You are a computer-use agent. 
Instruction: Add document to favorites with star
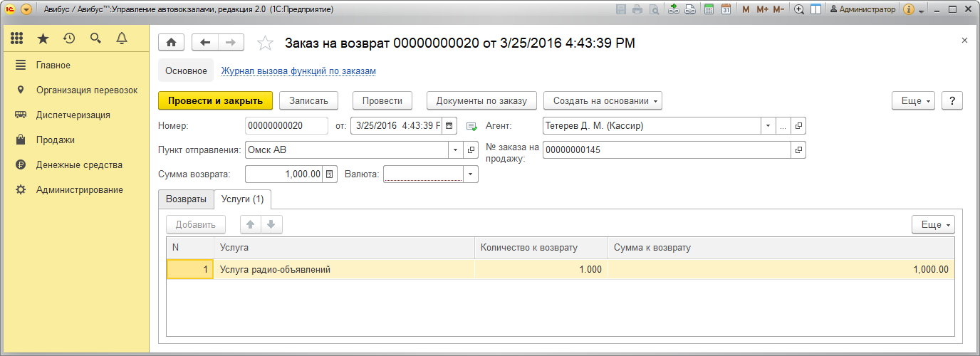click(x=265, y=43)
